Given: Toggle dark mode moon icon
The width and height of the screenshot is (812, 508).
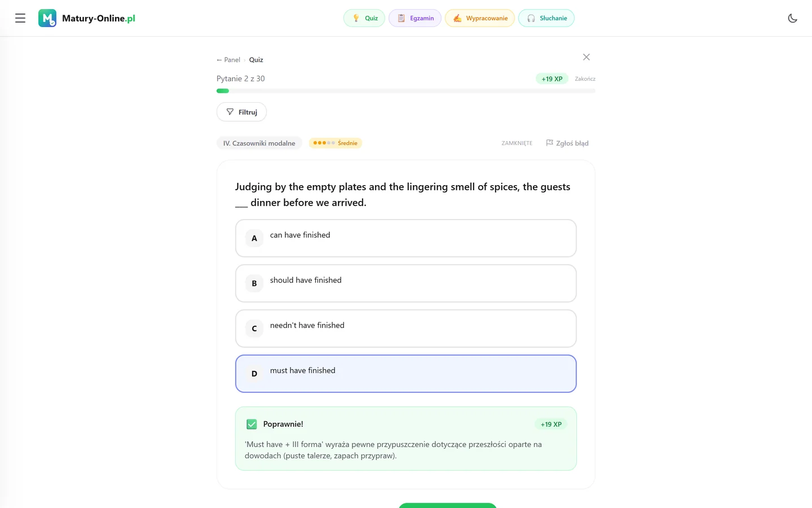Looking at the screenshot, I should 792,18.
